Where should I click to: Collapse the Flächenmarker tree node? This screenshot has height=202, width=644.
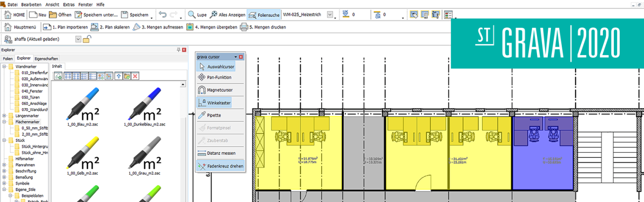pyautogui.click(x=4, y=122)
